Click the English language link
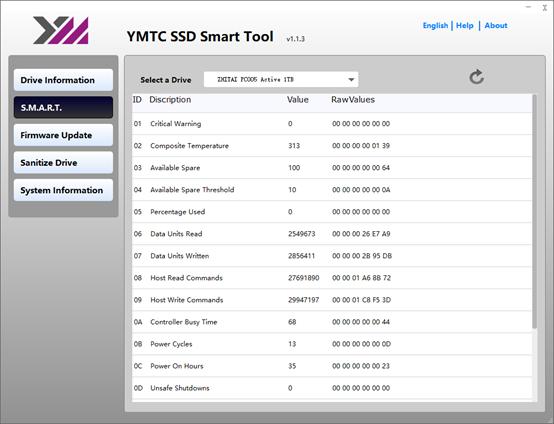Screen dimensions: 554x424 [x=435, y=25]
